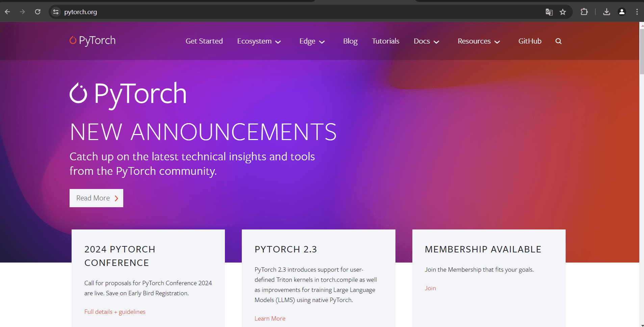644x327 pixels.
Task: Click the Join membership link
Action: click(430, 288)
